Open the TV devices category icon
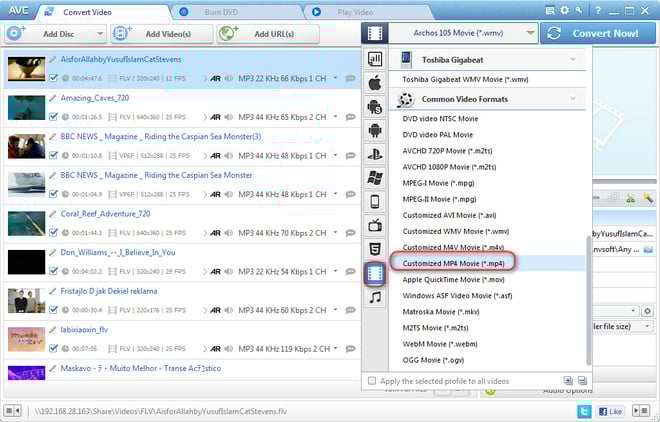This screenshot has width=660, height=422. point(375,226)
